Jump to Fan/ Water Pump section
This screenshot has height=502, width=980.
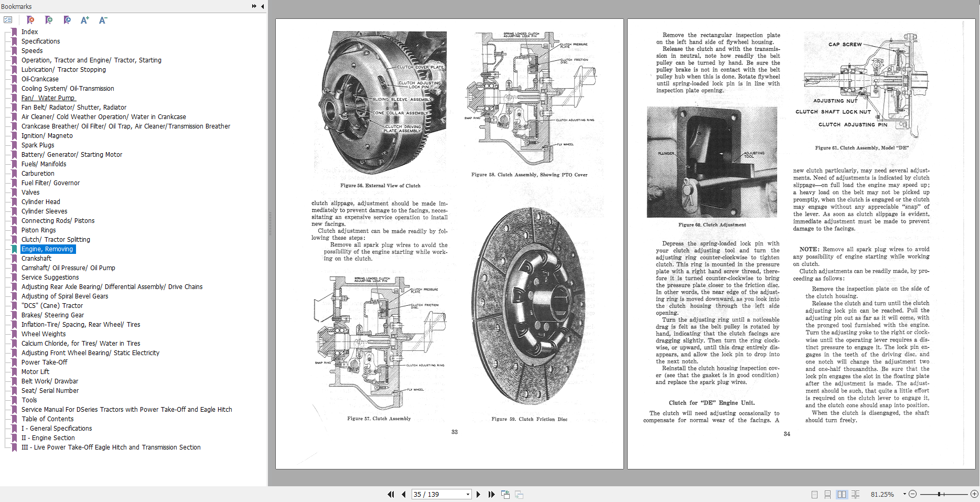click(48, 98)
